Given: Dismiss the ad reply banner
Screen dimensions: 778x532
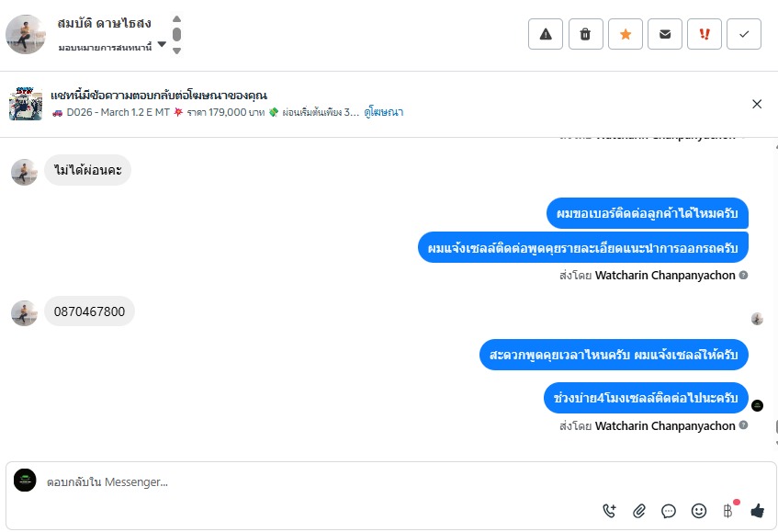Looking at the screenshot, I should click(757, 104).
